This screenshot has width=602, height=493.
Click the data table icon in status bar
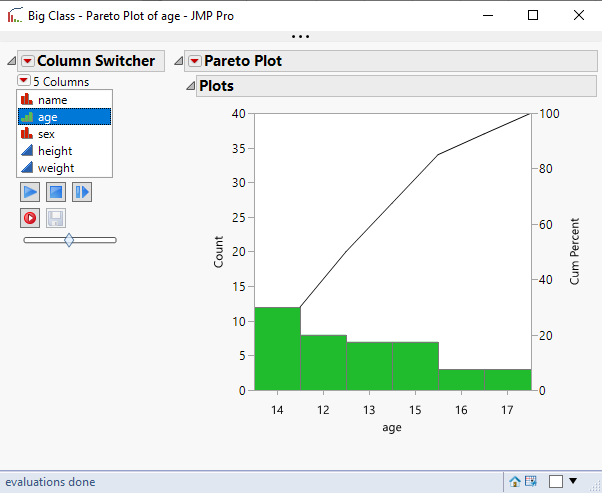tap(531, 481)
